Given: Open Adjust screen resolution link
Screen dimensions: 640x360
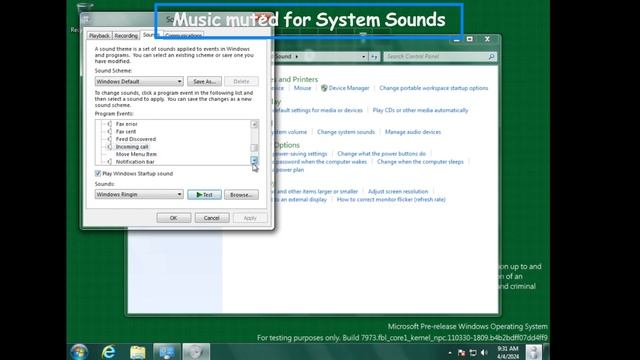Looking at the screenshot, I should pyautogui.click(x=398, y=191).
